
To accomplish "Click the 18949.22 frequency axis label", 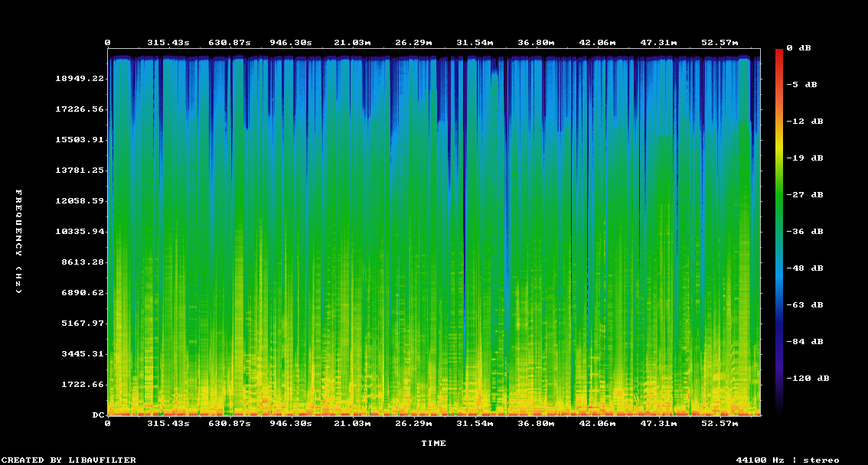I will click(78, 78).
